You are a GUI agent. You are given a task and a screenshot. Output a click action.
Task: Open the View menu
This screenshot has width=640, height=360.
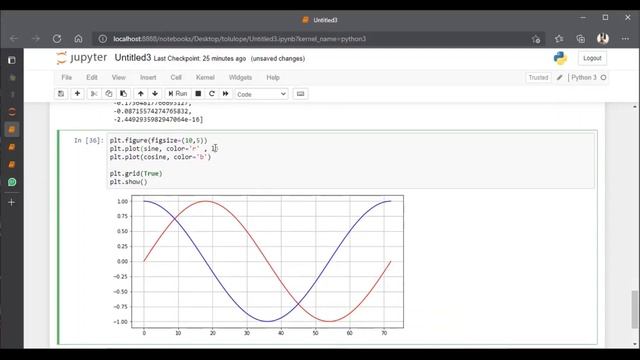pyautogui.click(x=119, y=78)
